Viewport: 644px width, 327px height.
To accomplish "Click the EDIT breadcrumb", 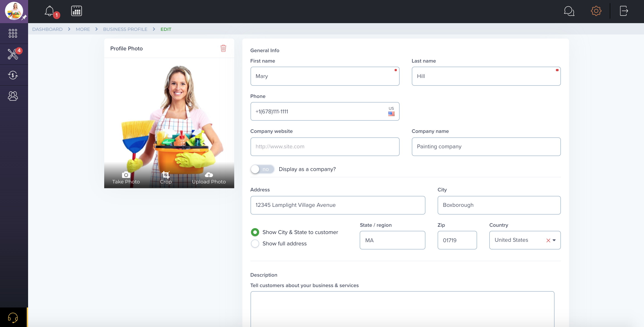I will click(x=166, y=29).
